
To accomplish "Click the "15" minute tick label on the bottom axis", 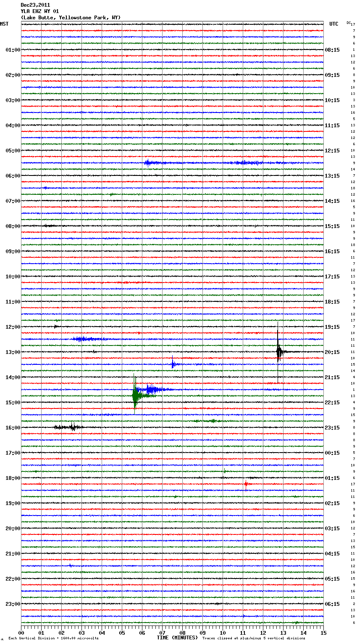I will point(323,633).
